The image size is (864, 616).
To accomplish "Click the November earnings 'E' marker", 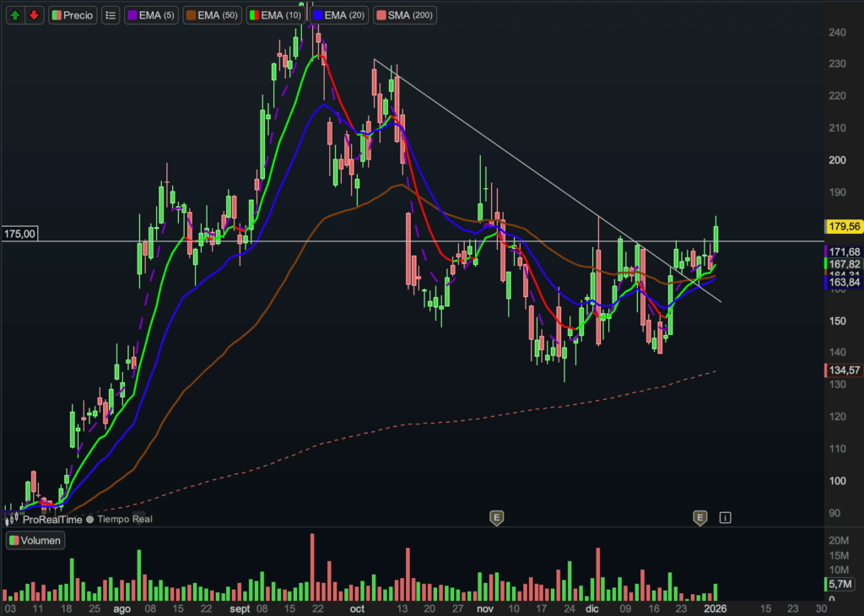I will 496,516.
